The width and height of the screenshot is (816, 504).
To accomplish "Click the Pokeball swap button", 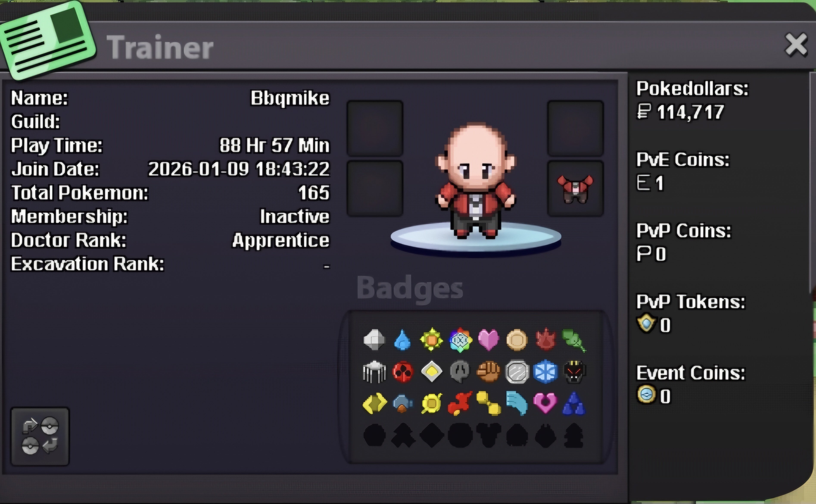I will point(40,436).
